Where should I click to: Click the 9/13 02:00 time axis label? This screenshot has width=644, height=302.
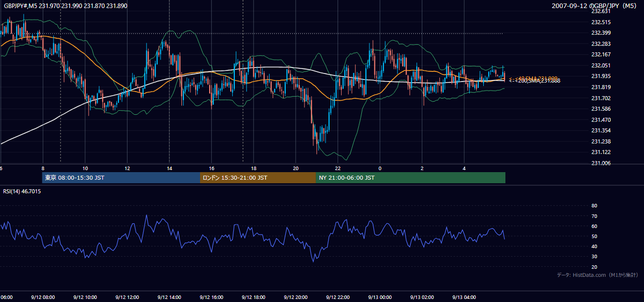422,297
